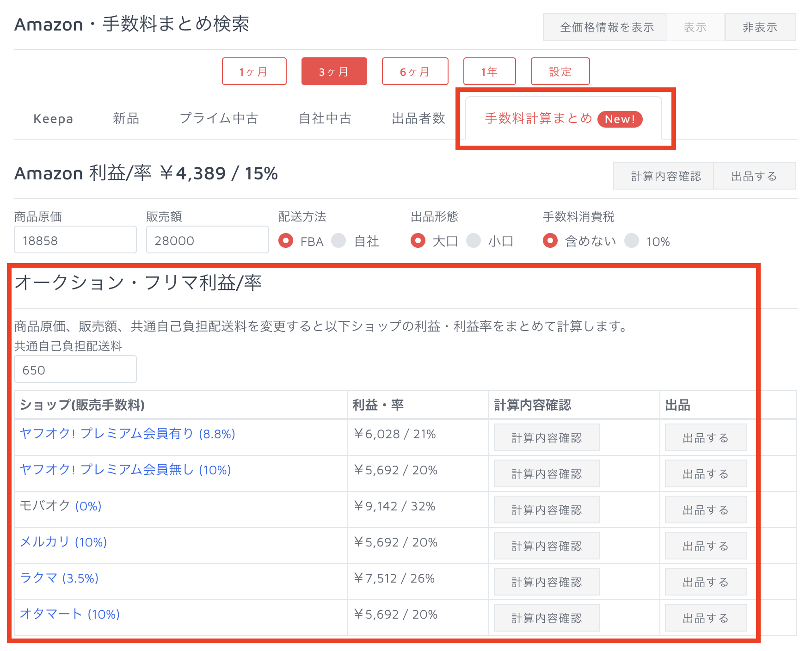Click 出品する for モバオク listing
Image resolution: width=812 pixels, height=651 pixels.
[705, 510]
